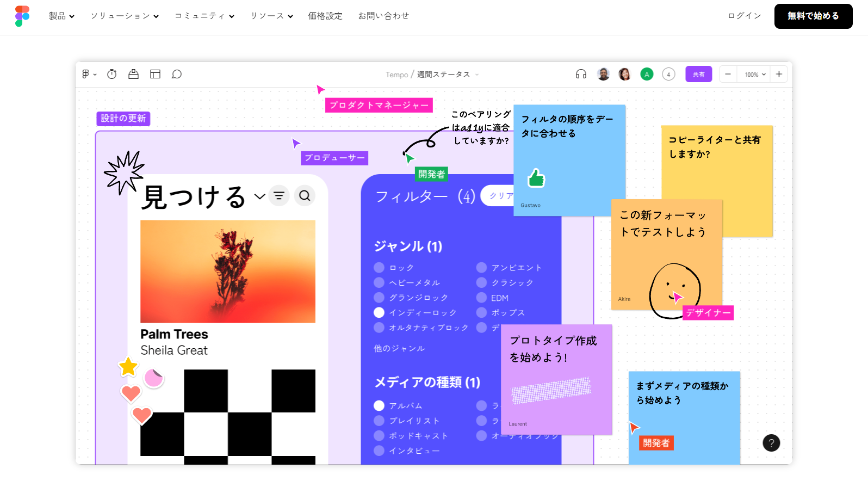Select the ロック genre radio option
Image resolution: width=868 pixels, height=481 pixels.
tap(379, 268)
